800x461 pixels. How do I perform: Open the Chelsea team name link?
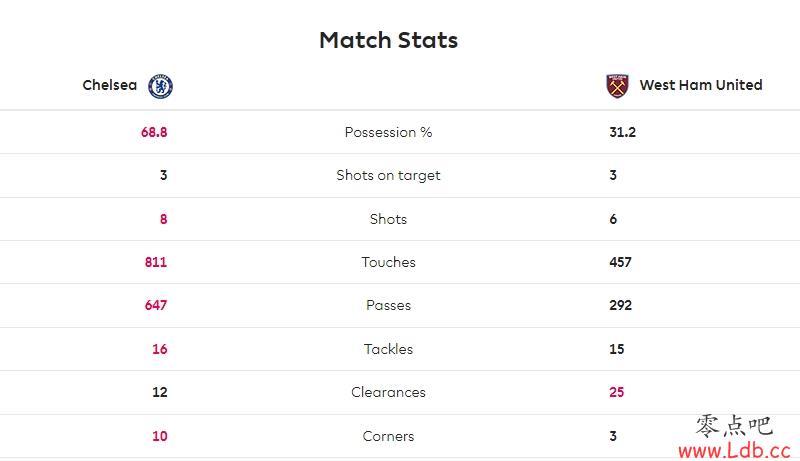point(110,85)
